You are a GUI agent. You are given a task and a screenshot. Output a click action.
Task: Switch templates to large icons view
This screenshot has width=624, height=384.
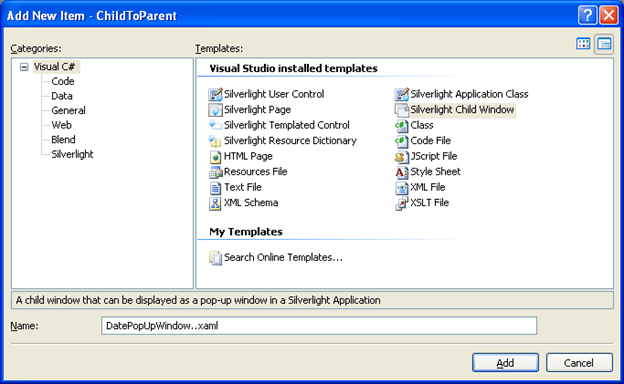pos(583,44)
